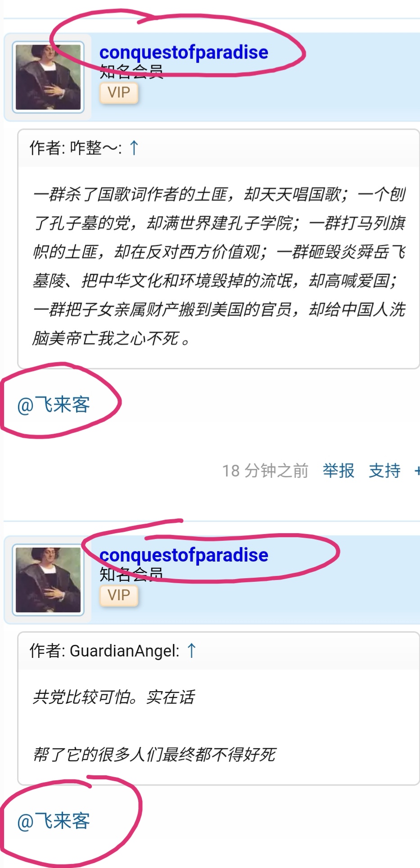Click 知名会员 label above the 咋整~ quote
Viewport: 420px width, 868px height.
[x=131, y=72]
